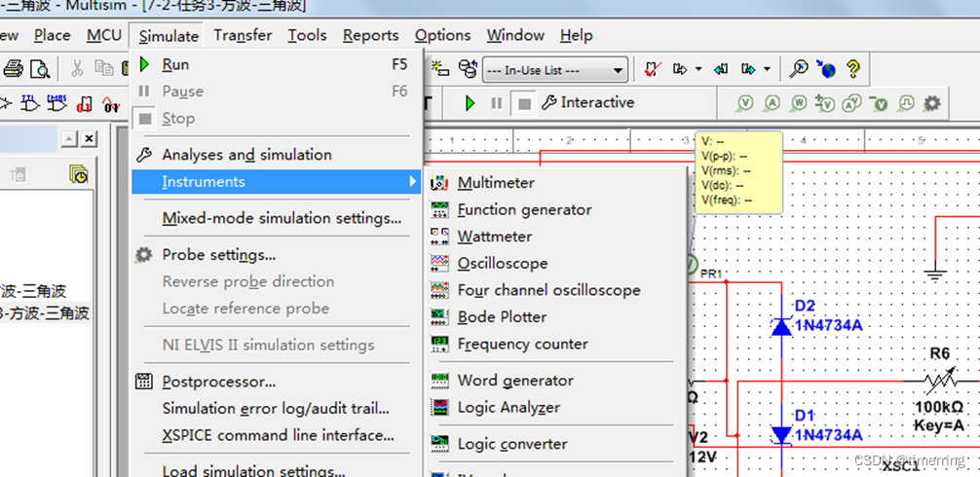Click the Find Examples magnifier icon
The image size is (980, 477).
798,69
